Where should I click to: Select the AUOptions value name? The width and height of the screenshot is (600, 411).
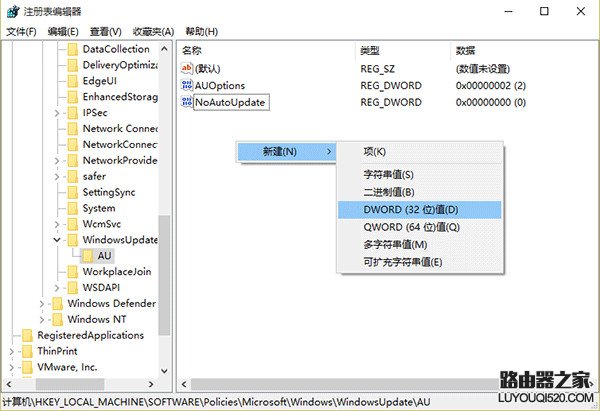(220, 85)
